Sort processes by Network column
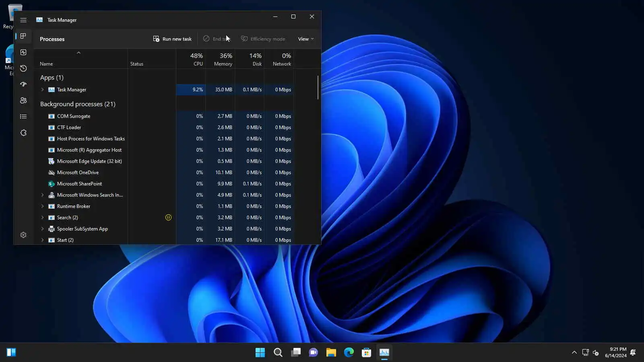 point(279,59)
